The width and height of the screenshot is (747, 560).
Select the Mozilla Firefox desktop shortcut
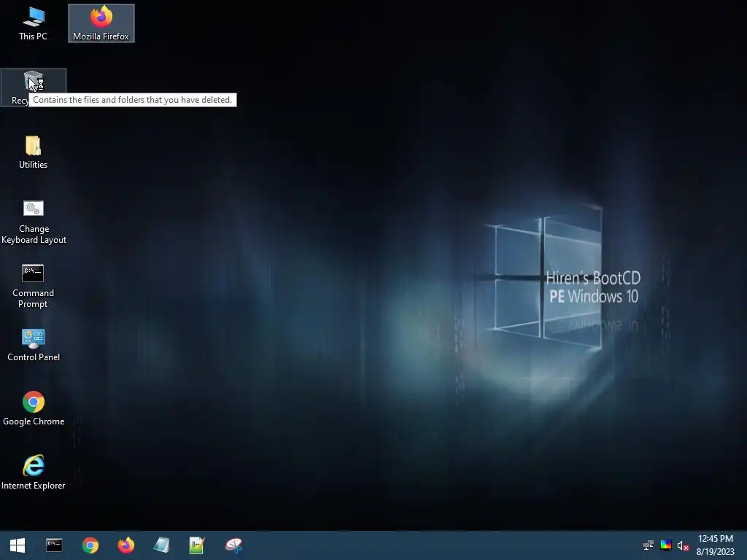pyautogui.click(x=101, y=23)
